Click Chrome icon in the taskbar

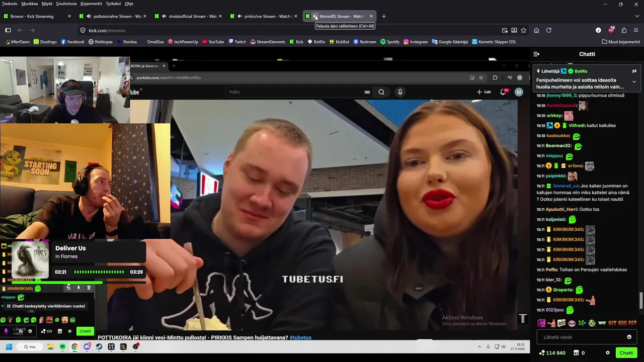tap(74, 347)
